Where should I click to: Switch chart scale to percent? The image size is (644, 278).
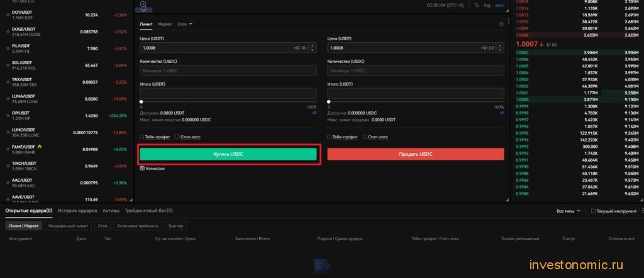[477, 5]
